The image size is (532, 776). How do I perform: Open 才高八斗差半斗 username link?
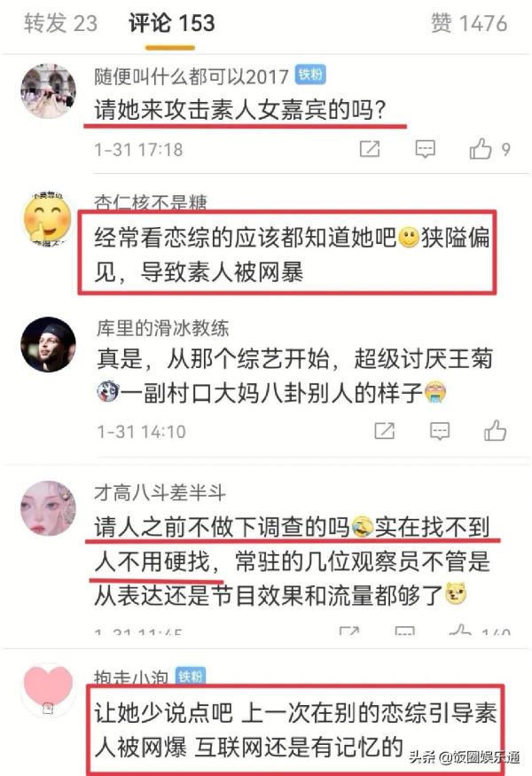coord(160,492)
